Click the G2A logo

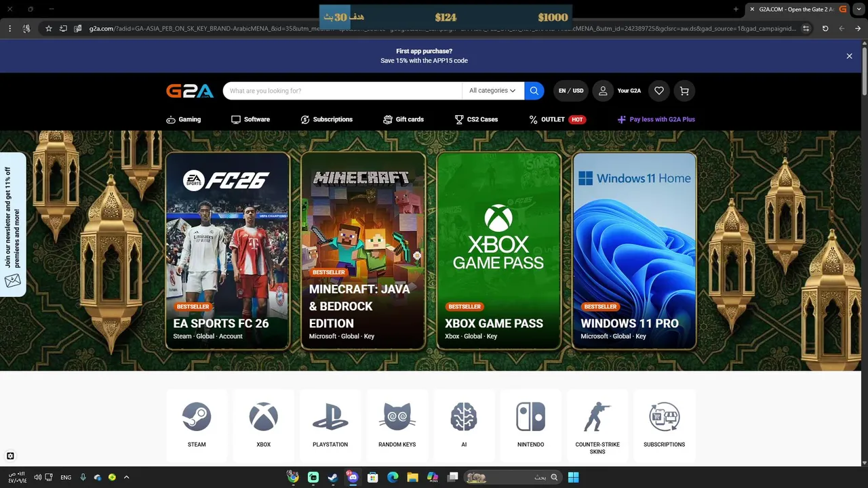(x=190, y=91)
